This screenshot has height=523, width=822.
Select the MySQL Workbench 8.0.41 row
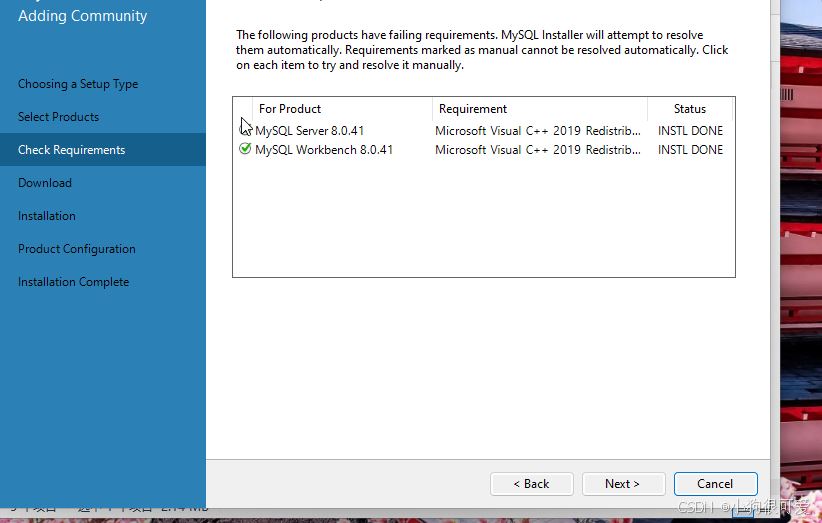[x=483, y=150]
